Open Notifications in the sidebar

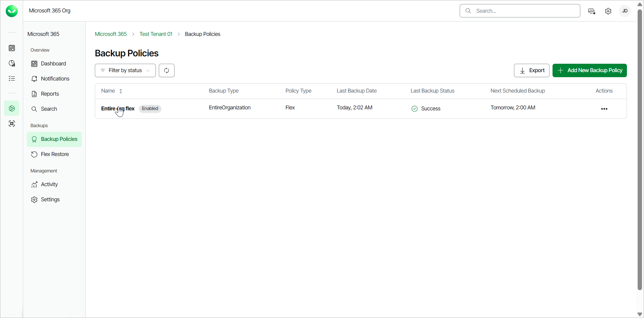click(x=54, y=79)
